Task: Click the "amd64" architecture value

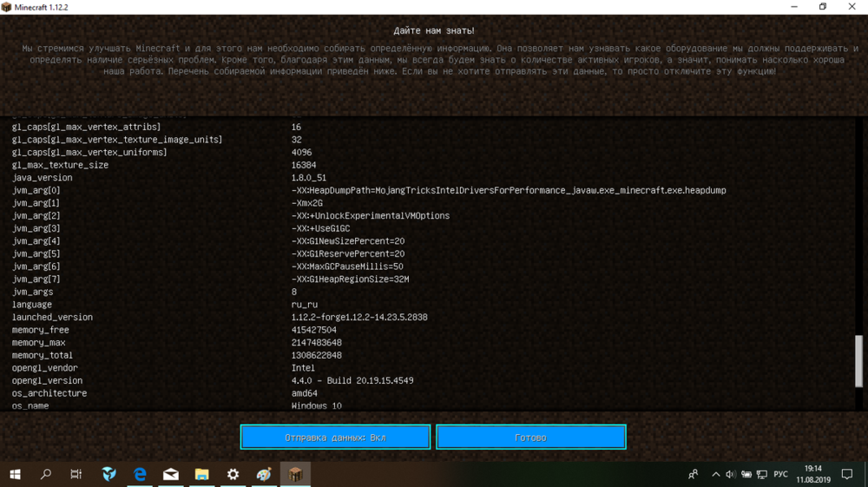Action: 305,393
